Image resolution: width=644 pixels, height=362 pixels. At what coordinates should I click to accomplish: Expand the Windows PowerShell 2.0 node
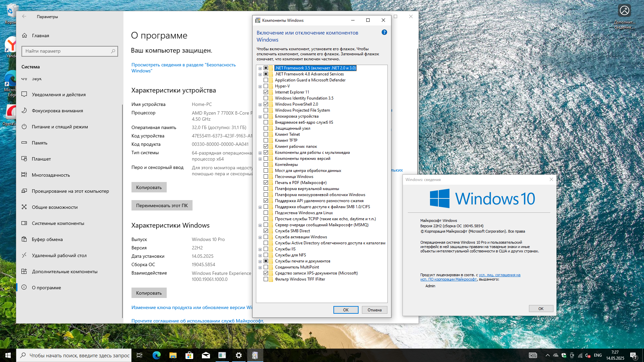(260, 105)
